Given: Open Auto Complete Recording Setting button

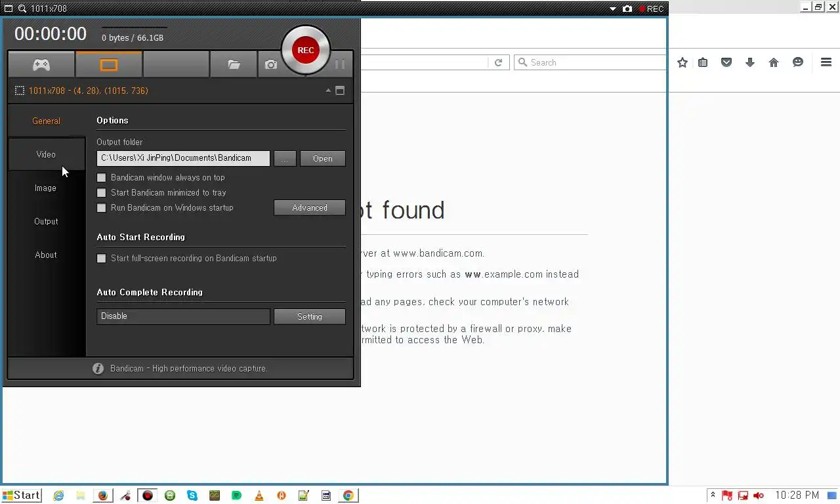Looking at the screenshot, I should point(309,316).
